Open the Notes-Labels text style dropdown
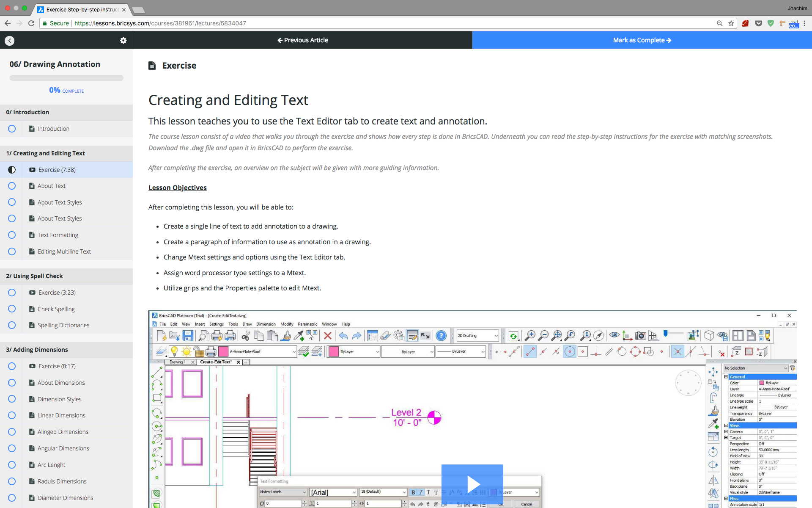 pyautogui.click(x=283, y=492)
